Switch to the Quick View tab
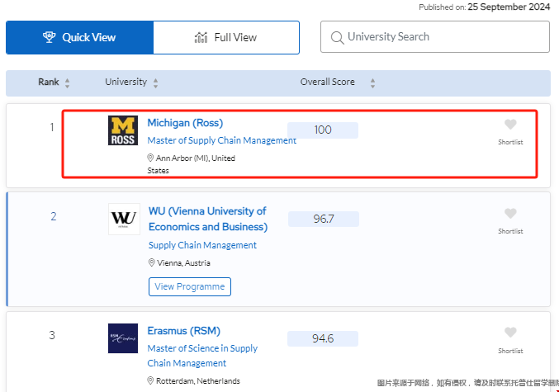 tap(79, 37)
